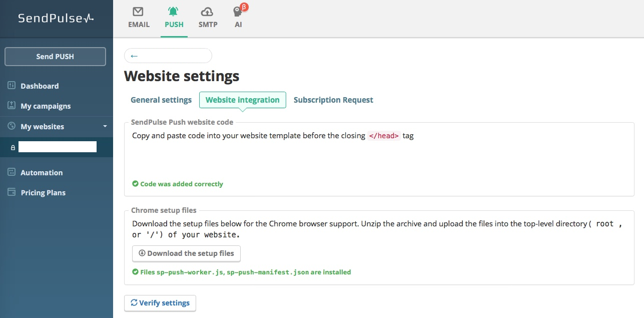The width and height of the screenshot is (644, 318).
Task: Click the My websites globe icon
Action: click(x=12, y=126)
